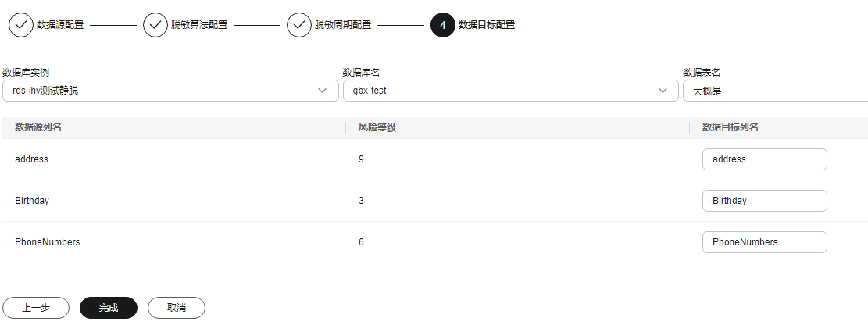
Task: Click the 上一步 button
Action: (x=36, y=308)
